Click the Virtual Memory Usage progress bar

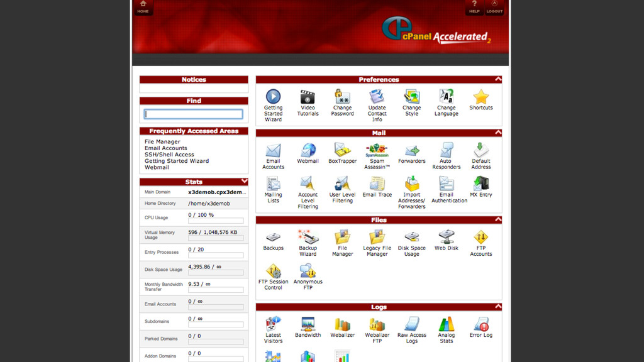pyautogui.click(x=216, y=238)
